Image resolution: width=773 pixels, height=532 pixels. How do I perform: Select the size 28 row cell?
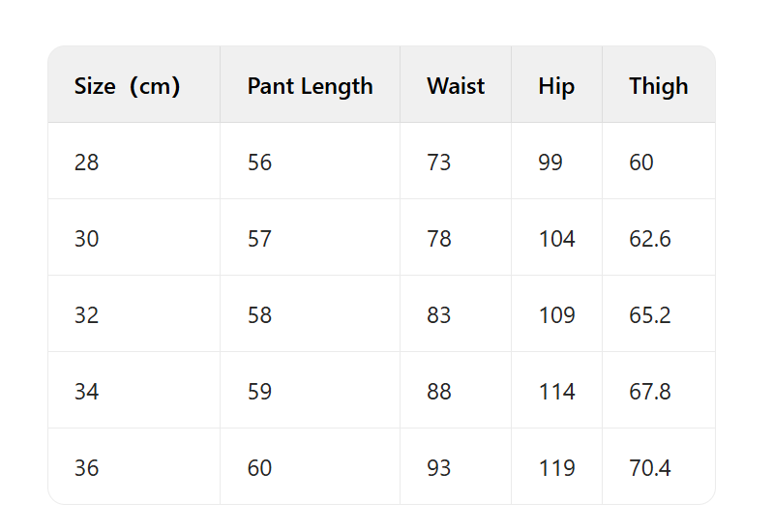(x=87, y=163)
